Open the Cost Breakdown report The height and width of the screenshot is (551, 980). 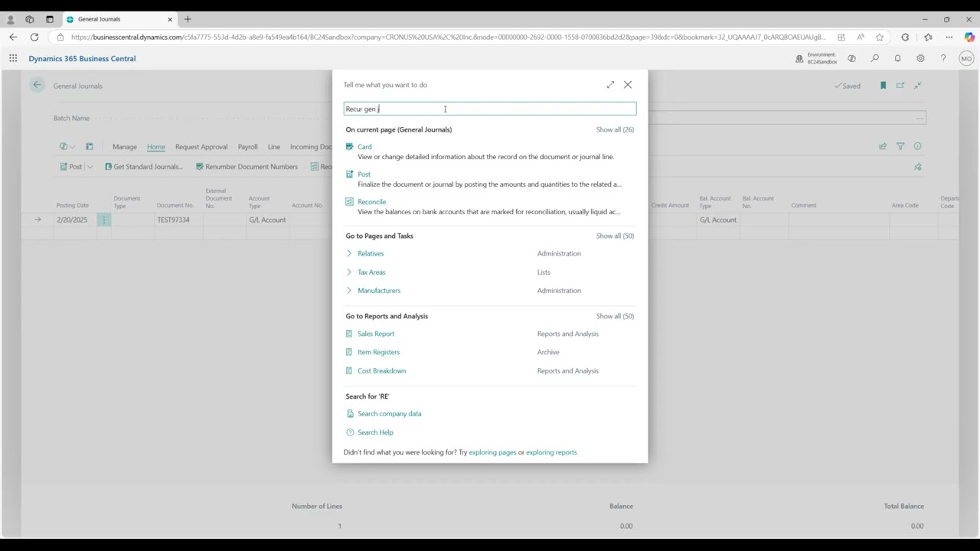pos(381,370)
